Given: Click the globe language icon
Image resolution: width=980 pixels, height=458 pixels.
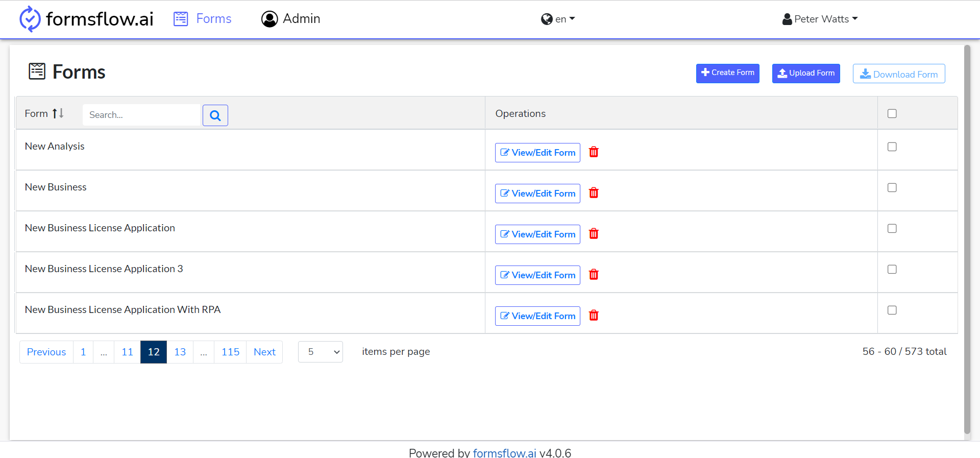Looking at the screenshot, I should pyautogui.click(x=547, y=19).
